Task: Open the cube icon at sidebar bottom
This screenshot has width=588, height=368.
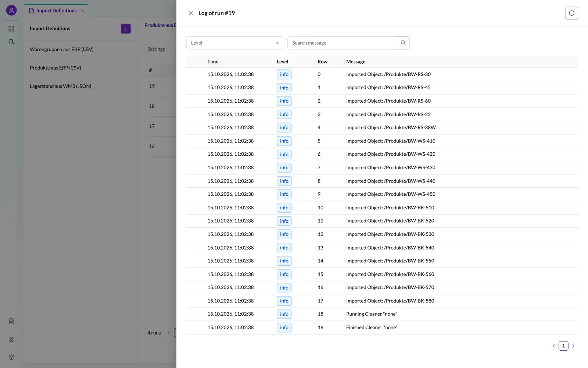Action: click(11, 357)
